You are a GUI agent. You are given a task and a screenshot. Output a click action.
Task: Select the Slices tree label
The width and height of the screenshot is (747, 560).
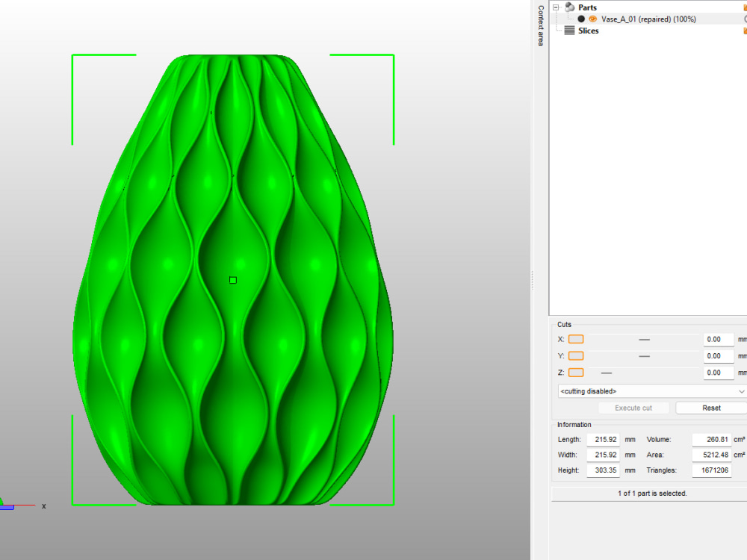click(x=589, y=31)
